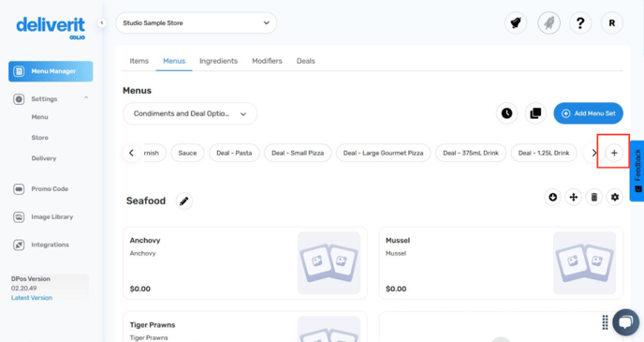Click the Latest Version link
Viewport: 644px width, 342px height.
tap(32, 298)
